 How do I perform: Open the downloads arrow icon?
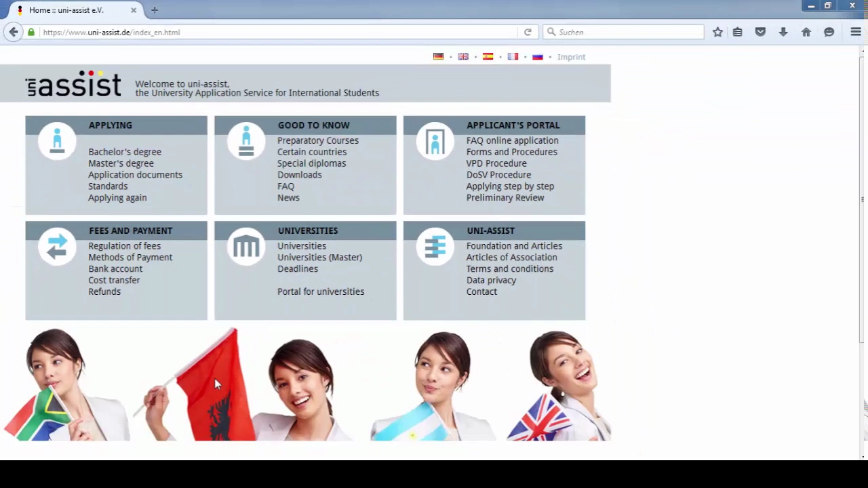tap(783, 32)
